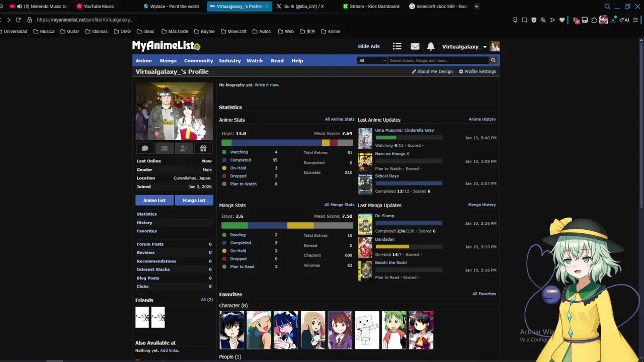Open the Add links link under Also Available at

click(x=169, y=350)
